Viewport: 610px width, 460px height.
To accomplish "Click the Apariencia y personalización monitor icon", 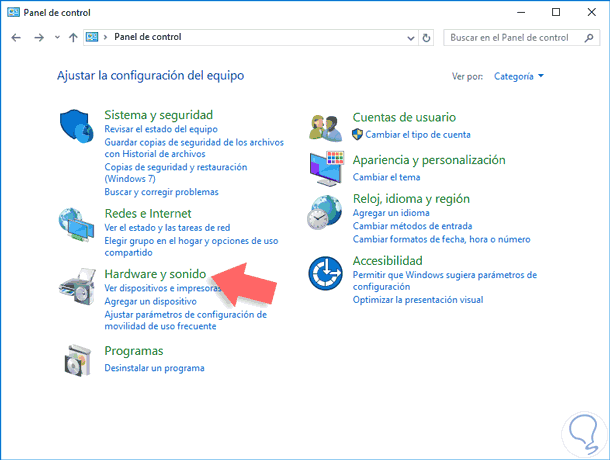I will (327, 169).
